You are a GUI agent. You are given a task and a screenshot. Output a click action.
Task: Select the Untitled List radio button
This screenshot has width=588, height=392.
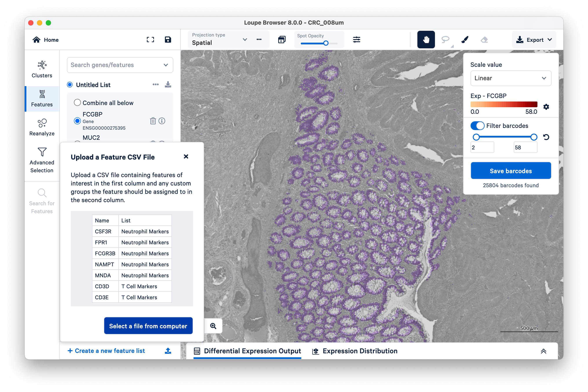point(70,85)
